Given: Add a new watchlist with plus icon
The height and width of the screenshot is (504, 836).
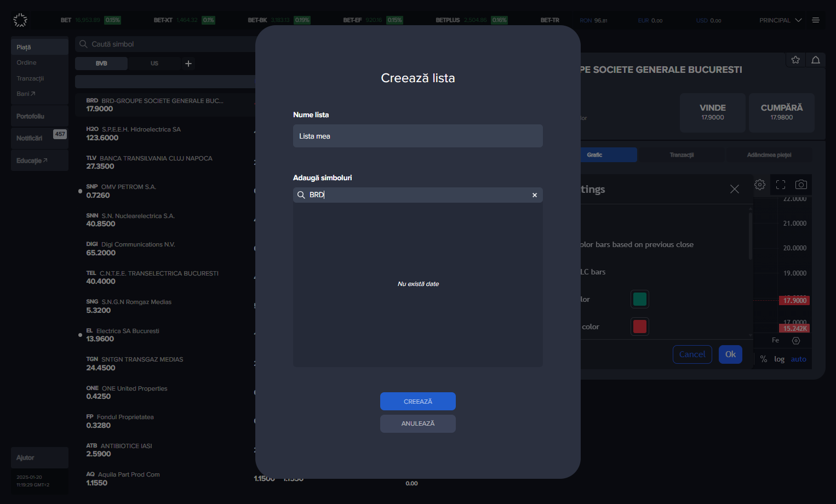Looking at the screenshot, I should 188,64.
